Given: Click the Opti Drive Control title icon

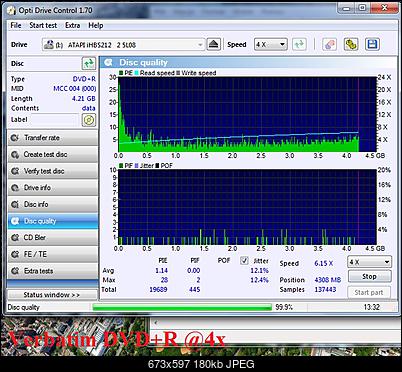Looking at the screenshot, I should pos(11,10).
